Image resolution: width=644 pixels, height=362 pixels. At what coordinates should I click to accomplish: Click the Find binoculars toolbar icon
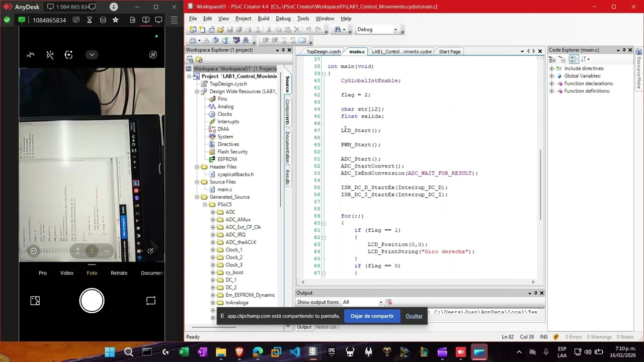337,30
